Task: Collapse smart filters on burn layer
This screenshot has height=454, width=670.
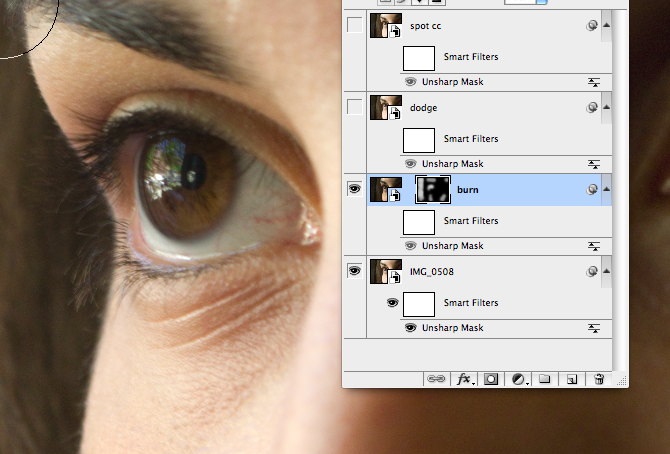Action: point(606,189)
